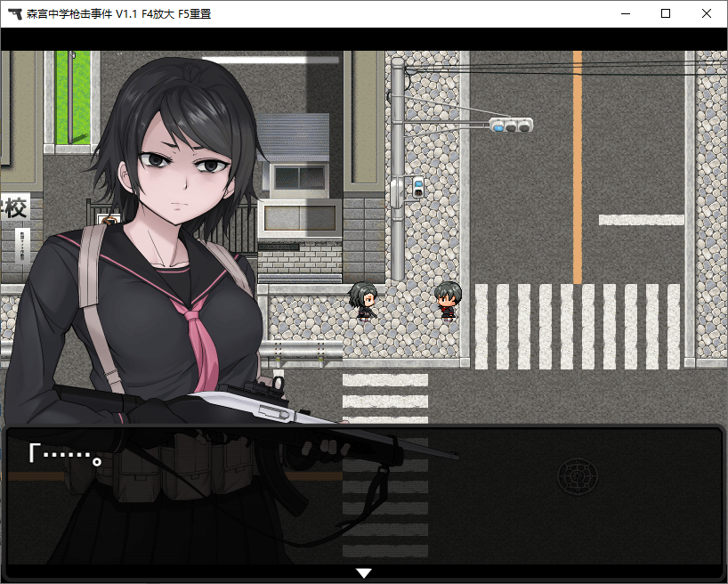Click the pistol app icon in title bar
The image size is (728, 584).
tap(14, 14)
